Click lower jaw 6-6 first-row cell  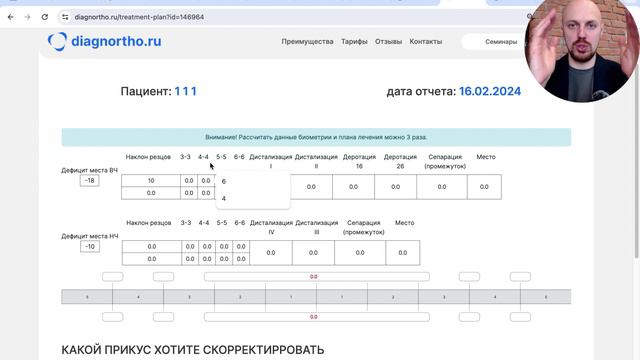241,247
